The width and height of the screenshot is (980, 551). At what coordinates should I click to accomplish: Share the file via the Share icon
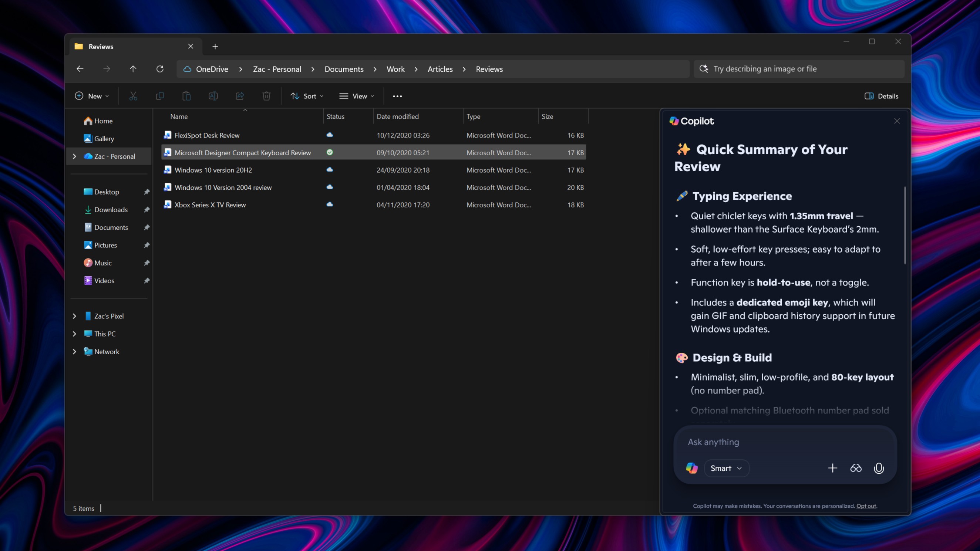tap(240, 96)
